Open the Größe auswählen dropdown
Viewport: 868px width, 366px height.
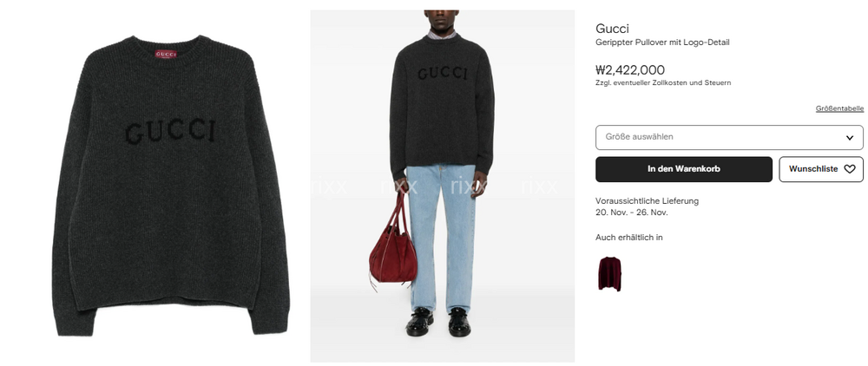[729, 137]
